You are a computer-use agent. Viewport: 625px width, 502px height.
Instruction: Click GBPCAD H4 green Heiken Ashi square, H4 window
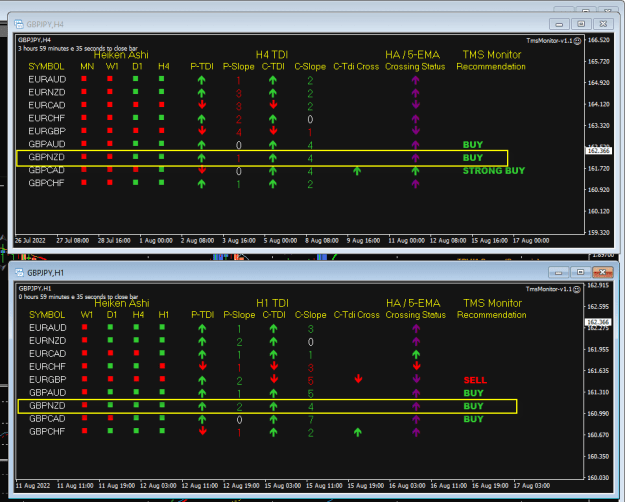[161, 169]
